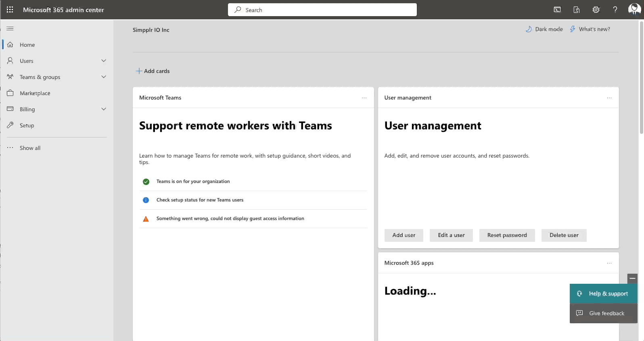
Task: Open User management card more options ellipsis
Action: click(609, 98)
